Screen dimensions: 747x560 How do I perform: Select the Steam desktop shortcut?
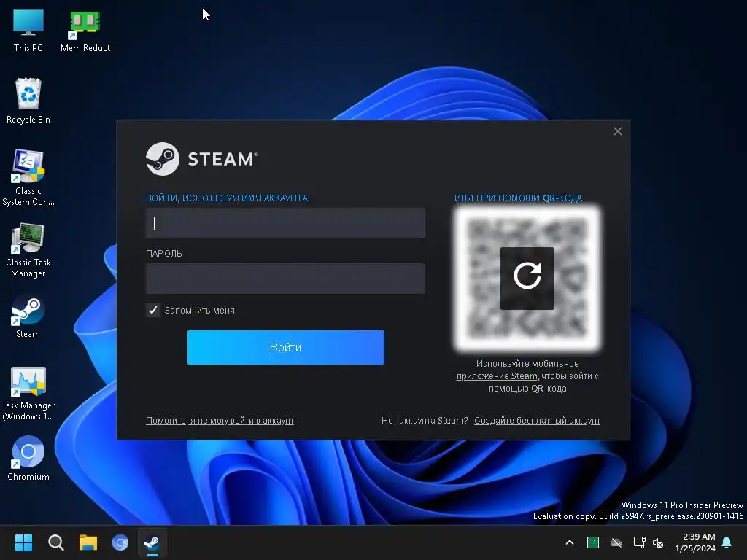coord(28,316)
